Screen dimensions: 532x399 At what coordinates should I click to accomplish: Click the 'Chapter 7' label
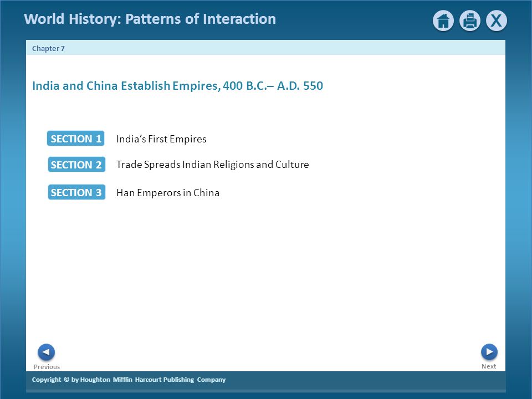point(48,49)
